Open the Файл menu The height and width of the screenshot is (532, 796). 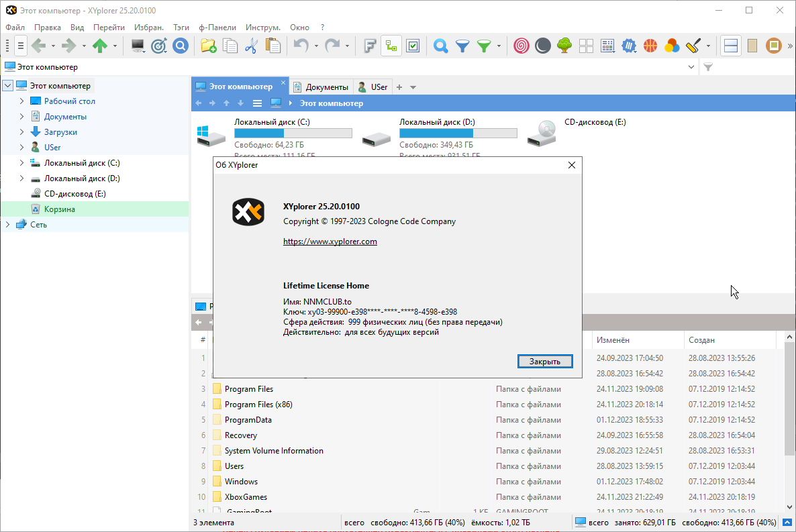click(x=15, y=28)
